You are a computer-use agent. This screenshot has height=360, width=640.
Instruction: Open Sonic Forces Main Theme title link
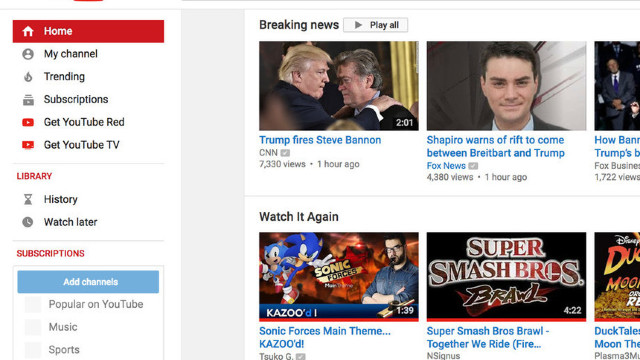(324, 337)
